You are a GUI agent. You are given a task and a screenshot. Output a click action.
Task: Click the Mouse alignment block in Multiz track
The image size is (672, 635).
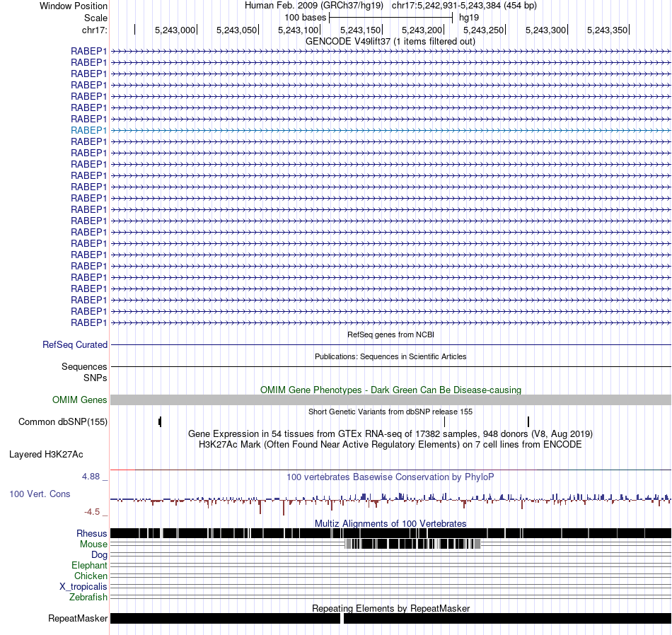pos(412,544)
